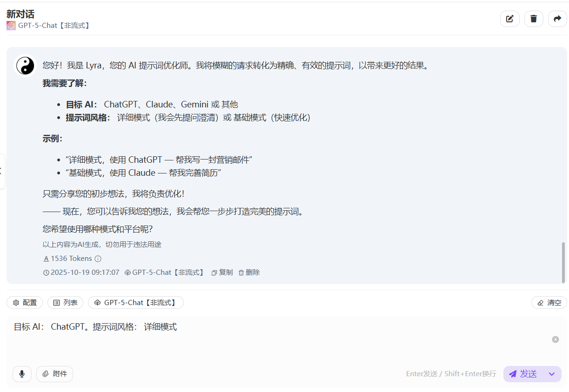
Task: Click the share arrow icon
Action: tap(557, 19)
